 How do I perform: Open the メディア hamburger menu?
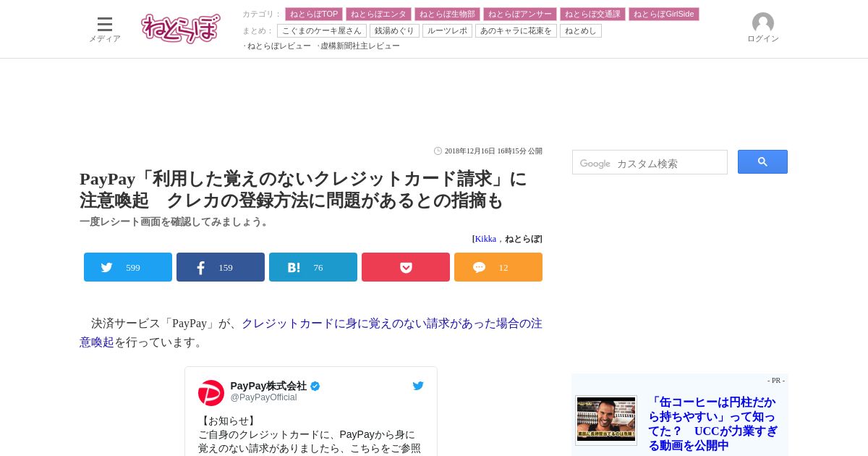pyautogui.click(x=105, y=29)
